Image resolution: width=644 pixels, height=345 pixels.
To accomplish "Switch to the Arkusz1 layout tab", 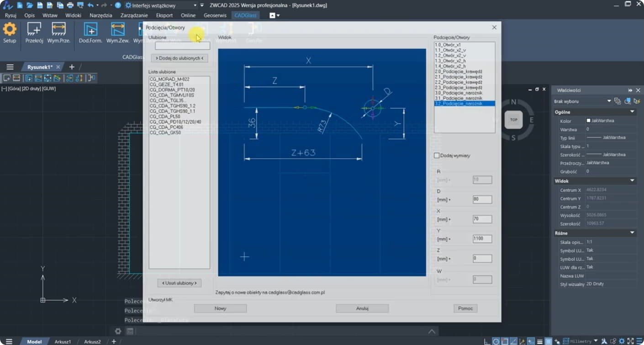I will pyautogui.click(x=63, y=342).
